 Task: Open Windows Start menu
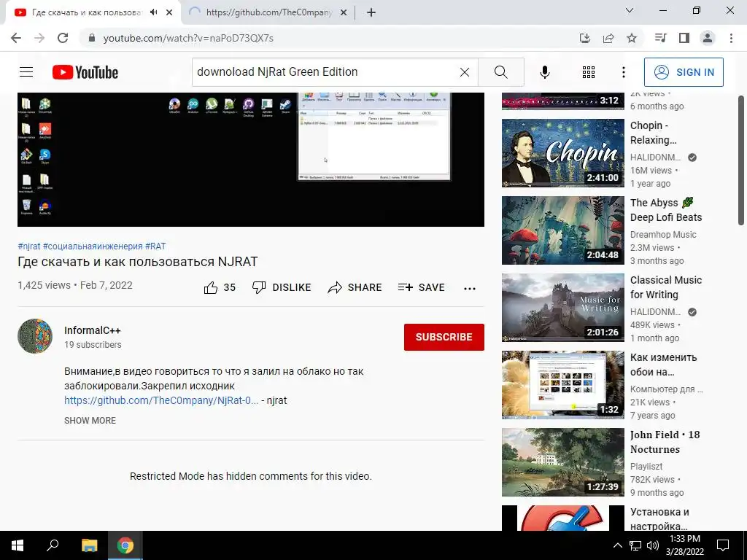(18, 545)
